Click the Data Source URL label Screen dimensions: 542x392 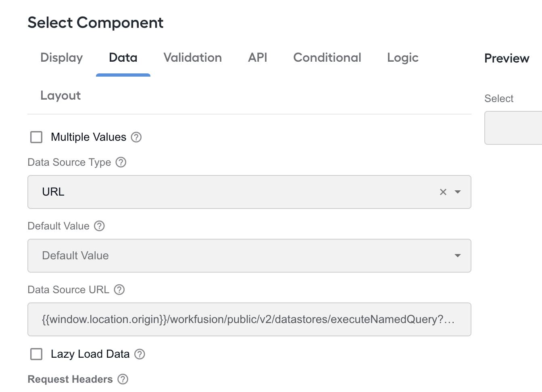coord(69,290)
